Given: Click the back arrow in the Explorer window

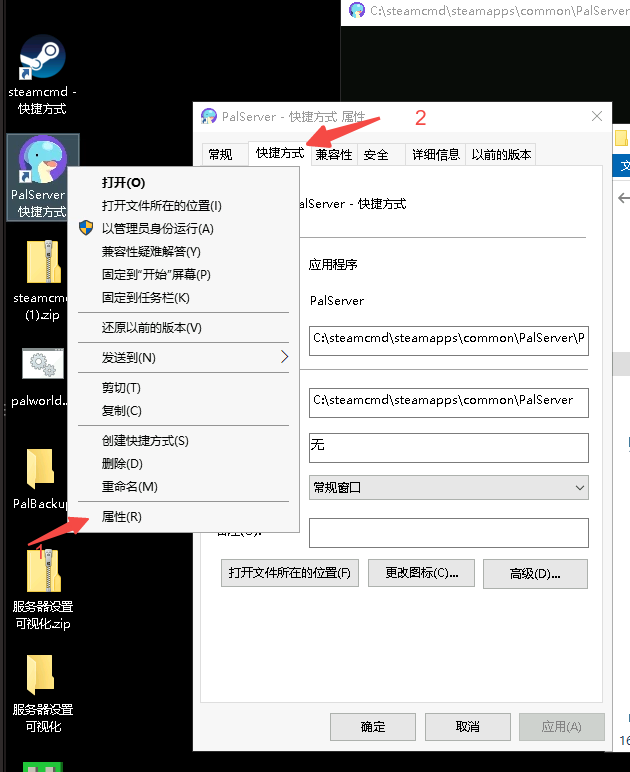Looking at the screenshot, I should coord(624,198).
